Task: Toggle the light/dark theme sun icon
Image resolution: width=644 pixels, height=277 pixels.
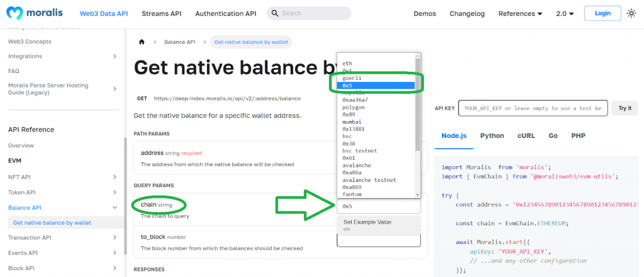Action: point(631,13)
